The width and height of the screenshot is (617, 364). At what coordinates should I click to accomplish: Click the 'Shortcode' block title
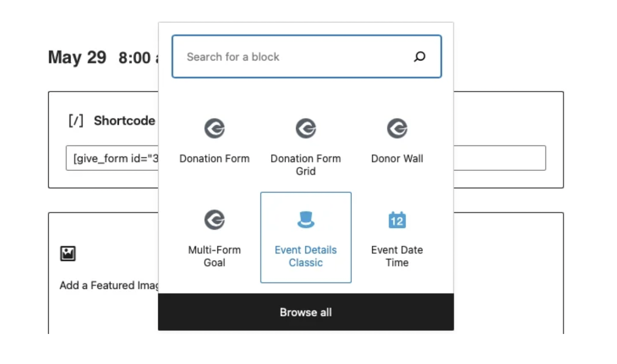tap(124, 121)
